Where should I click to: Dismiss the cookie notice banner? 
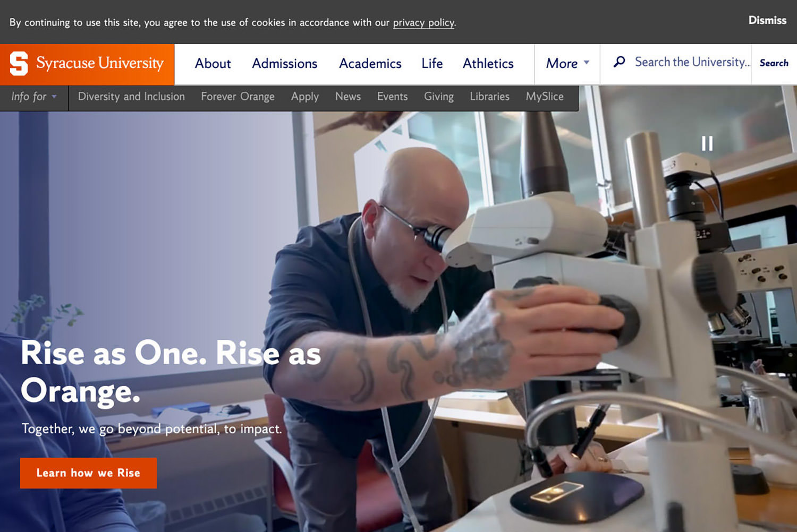coord(767,20)
